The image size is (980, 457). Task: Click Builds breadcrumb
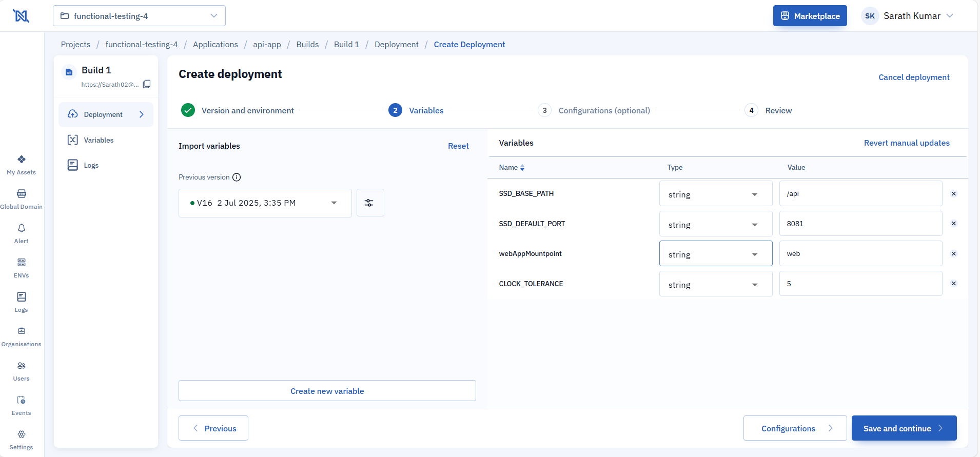click(307, 45)
